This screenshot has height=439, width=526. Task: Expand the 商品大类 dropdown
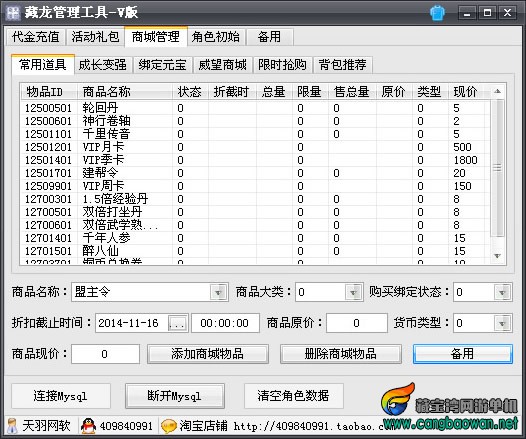[353, 292]
